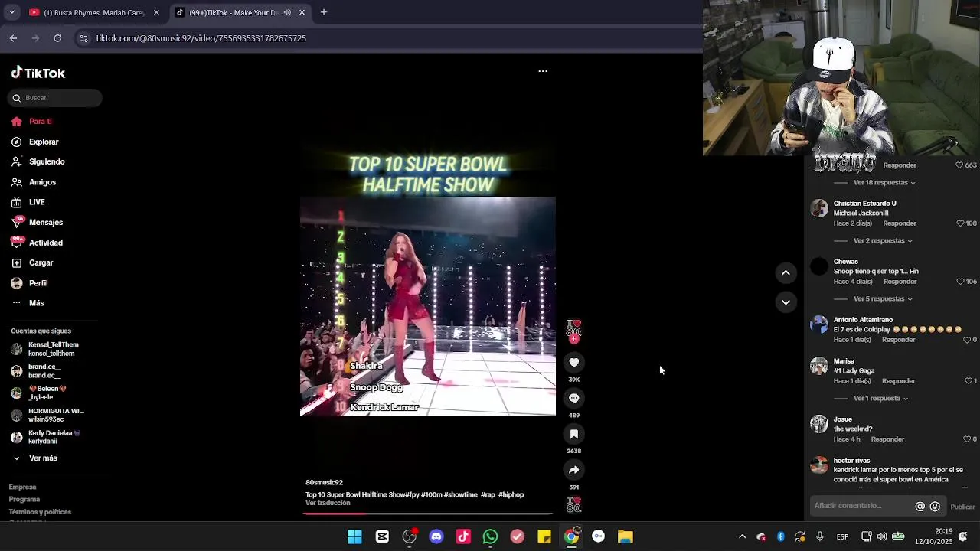Open the spinning music disc icon
This screenshot has width=980, height=551.
pyautogui.click(x=573, y=504)
